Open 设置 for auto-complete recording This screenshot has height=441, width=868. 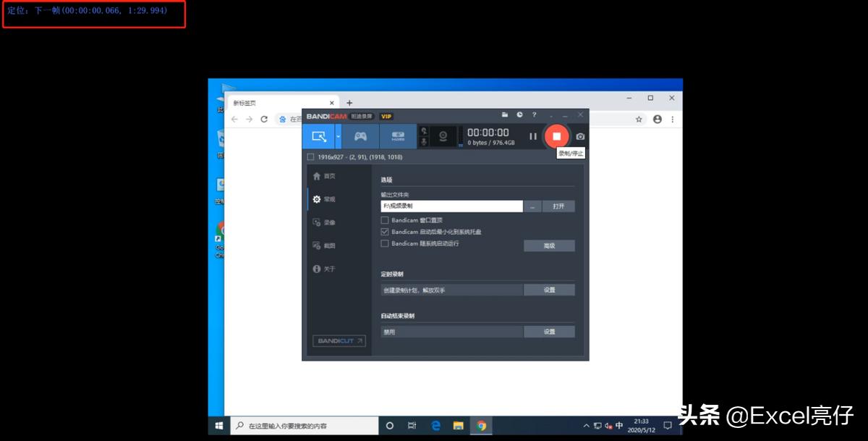(549, 332)
